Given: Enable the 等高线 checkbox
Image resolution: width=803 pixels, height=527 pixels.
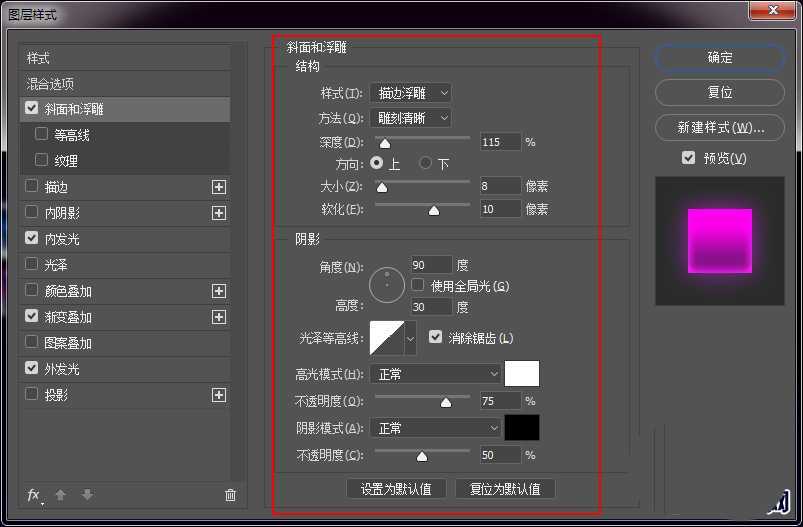Looking at the screenshot, I should tap(41, 134).
